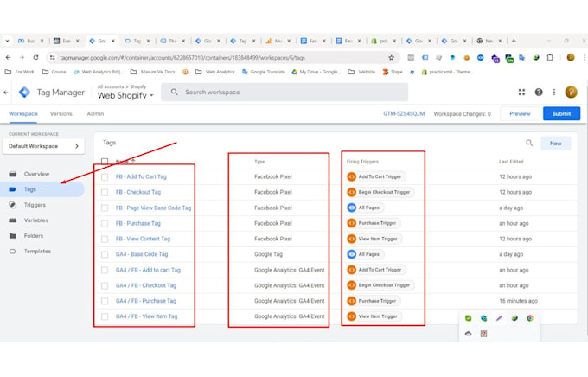The image size is (588, 377).
Task: Sort tags by the Name column arrow
Action: 133,162
